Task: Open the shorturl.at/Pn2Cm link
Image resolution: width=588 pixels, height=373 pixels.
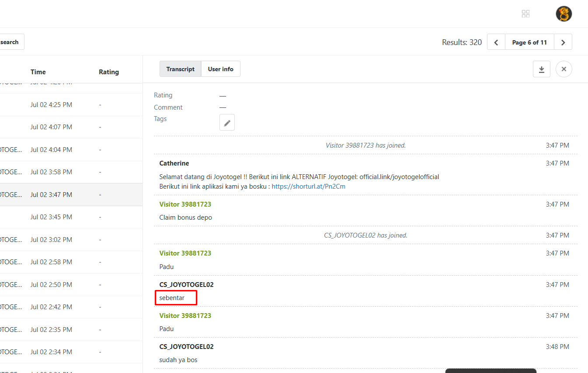Action: coord(309,186)
